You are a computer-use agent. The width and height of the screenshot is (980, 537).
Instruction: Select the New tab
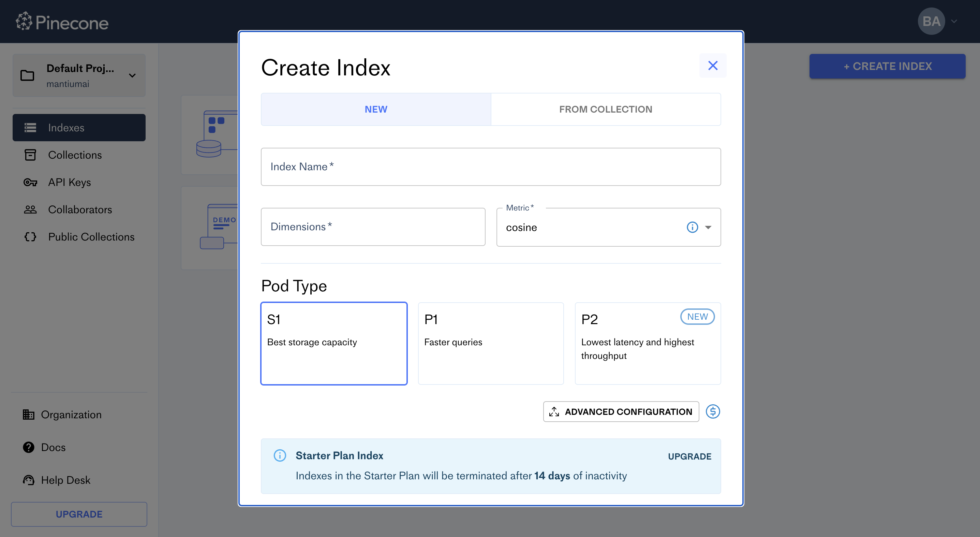click(x=376, y=109)
